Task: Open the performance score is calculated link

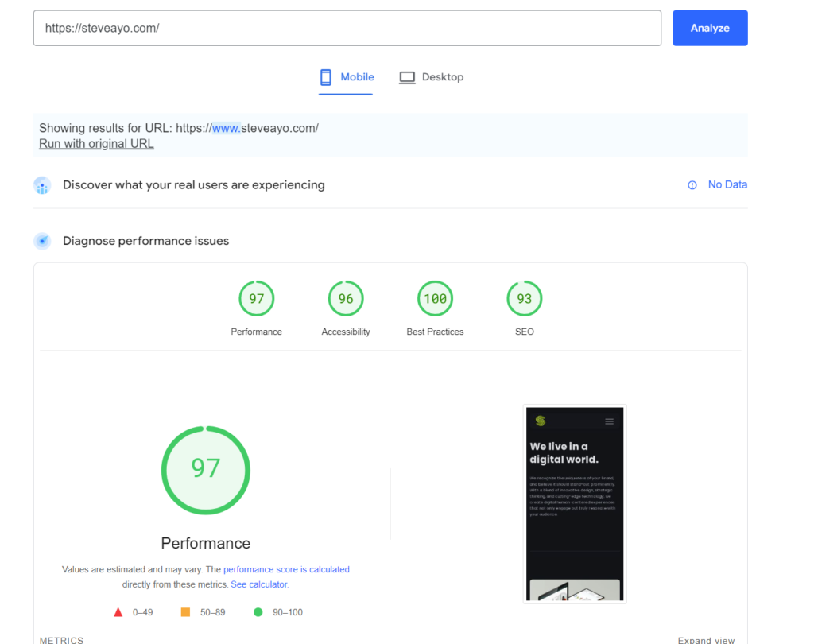Action: click(286, 570)
